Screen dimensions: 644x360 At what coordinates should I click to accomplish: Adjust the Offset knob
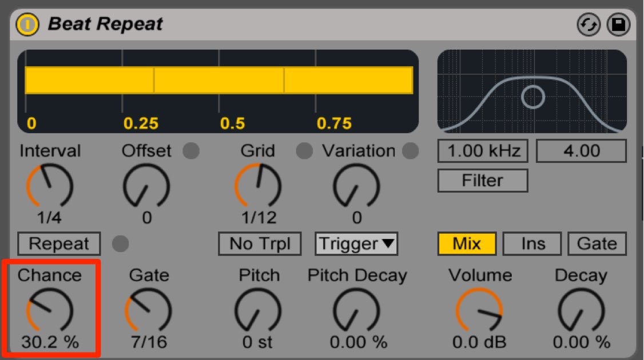pos(146,185)
